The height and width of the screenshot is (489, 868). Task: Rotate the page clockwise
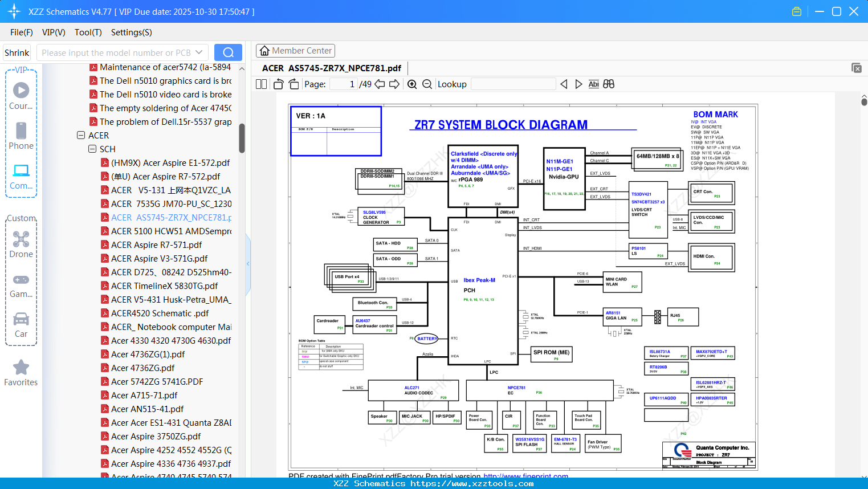[294, 84]
